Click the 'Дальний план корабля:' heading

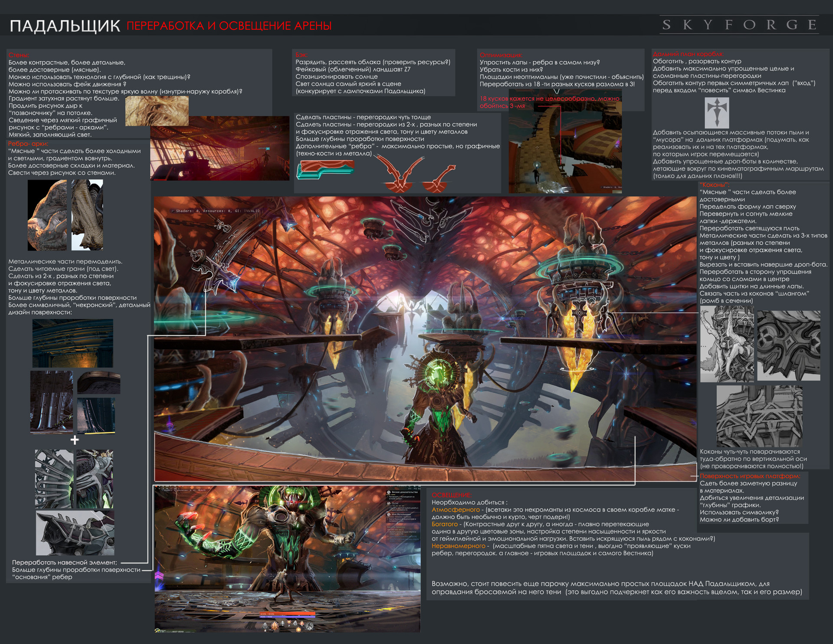click(x=688, y=54)
